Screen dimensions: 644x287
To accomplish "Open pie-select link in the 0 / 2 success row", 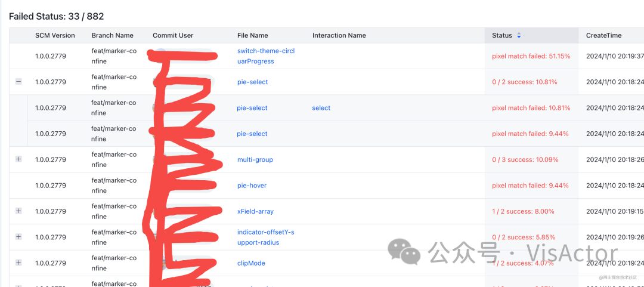I will click(x=253, y=82).
